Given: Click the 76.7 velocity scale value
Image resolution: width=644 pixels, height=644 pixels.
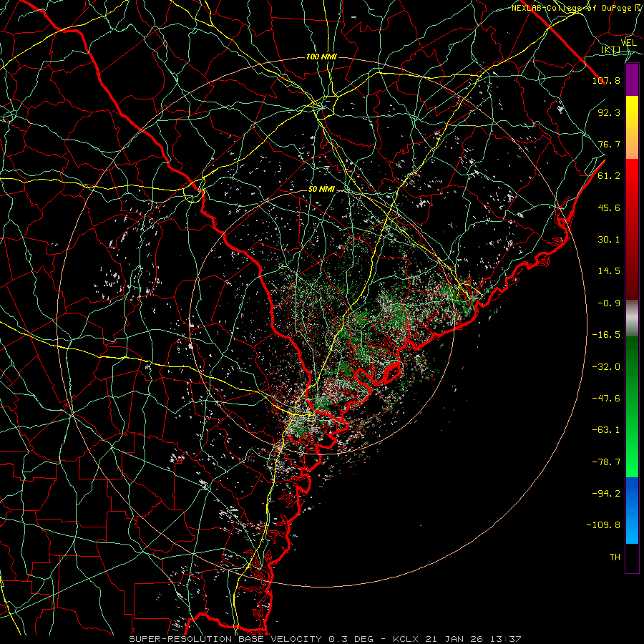Looking at the screenshot, I should click(609, 144).
